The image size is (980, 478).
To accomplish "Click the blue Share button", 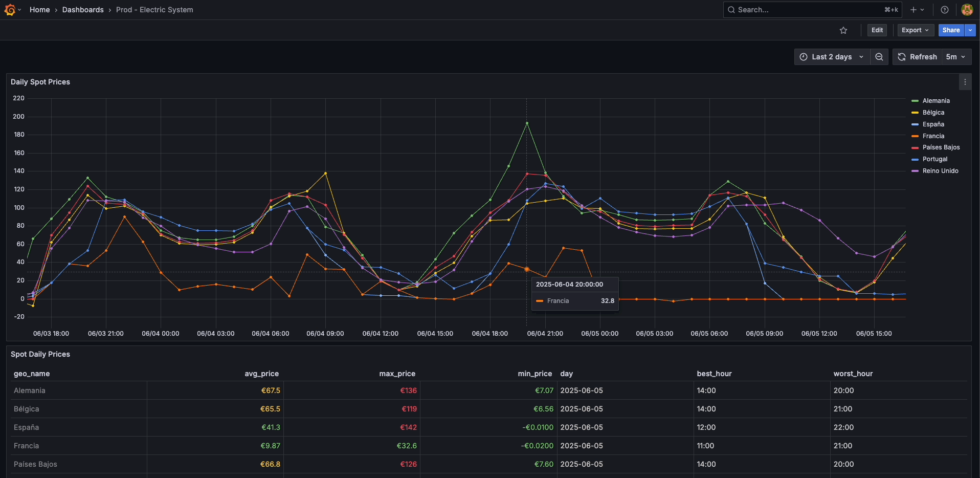I will [951, 30].
